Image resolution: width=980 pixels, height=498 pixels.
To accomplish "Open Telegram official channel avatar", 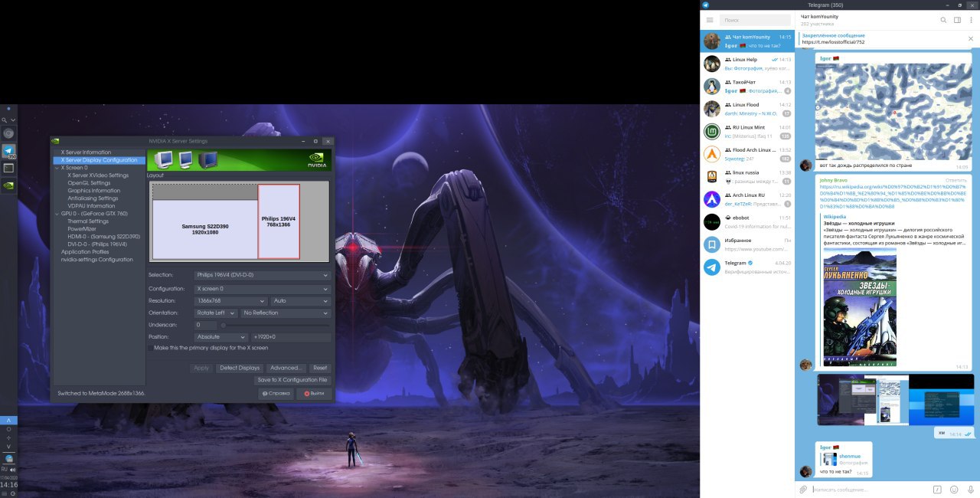I will click(x=711, y=267).
